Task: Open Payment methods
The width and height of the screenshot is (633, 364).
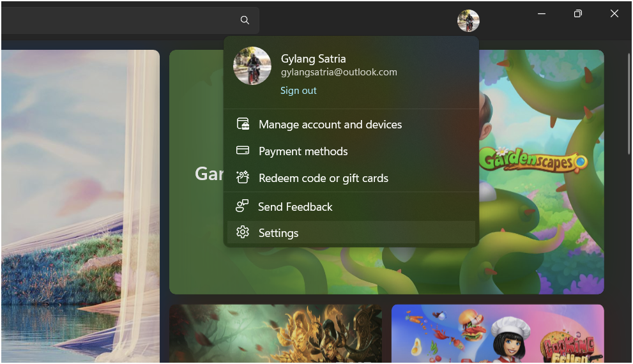Action: 351,151
